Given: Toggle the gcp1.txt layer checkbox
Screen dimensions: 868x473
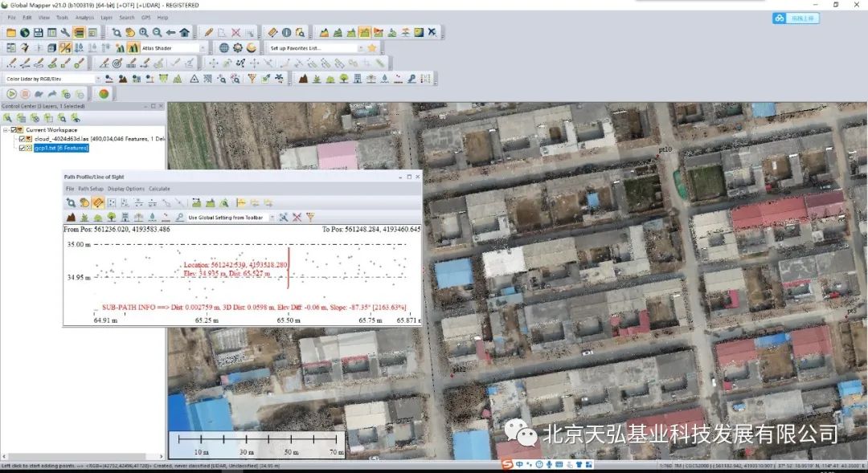Looking at the screenshot, I should coord(23,148).
